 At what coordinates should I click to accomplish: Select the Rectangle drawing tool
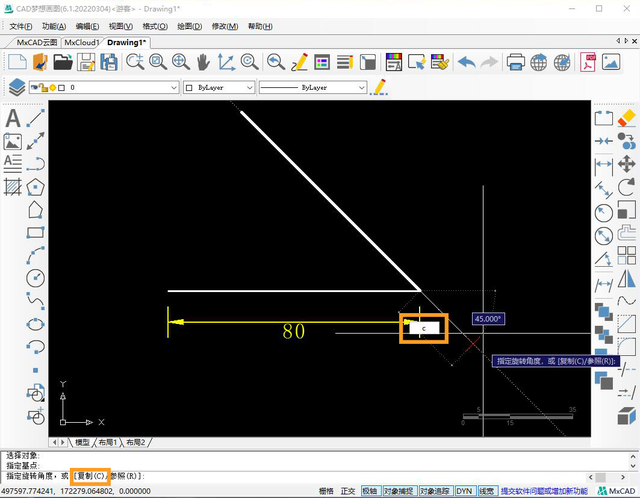tap(36, 232)
